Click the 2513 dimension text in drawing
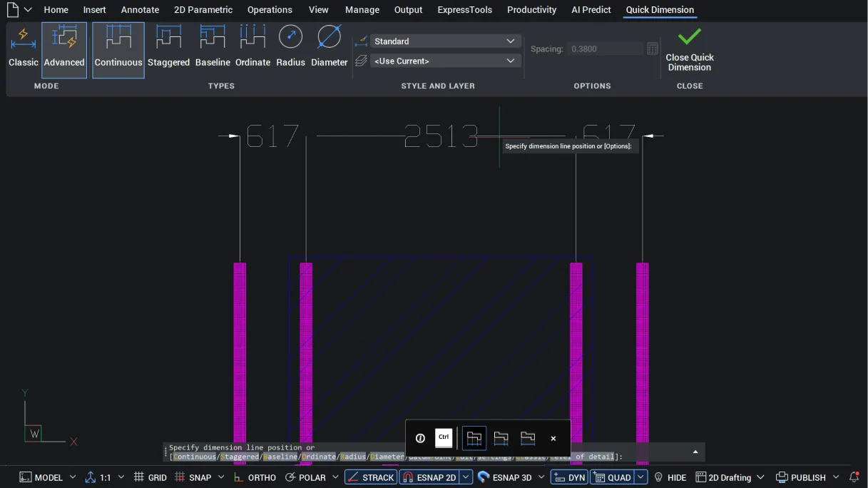The width and height of the screenshot is (868, 488). pyautogui.click(x=441, y=136)
